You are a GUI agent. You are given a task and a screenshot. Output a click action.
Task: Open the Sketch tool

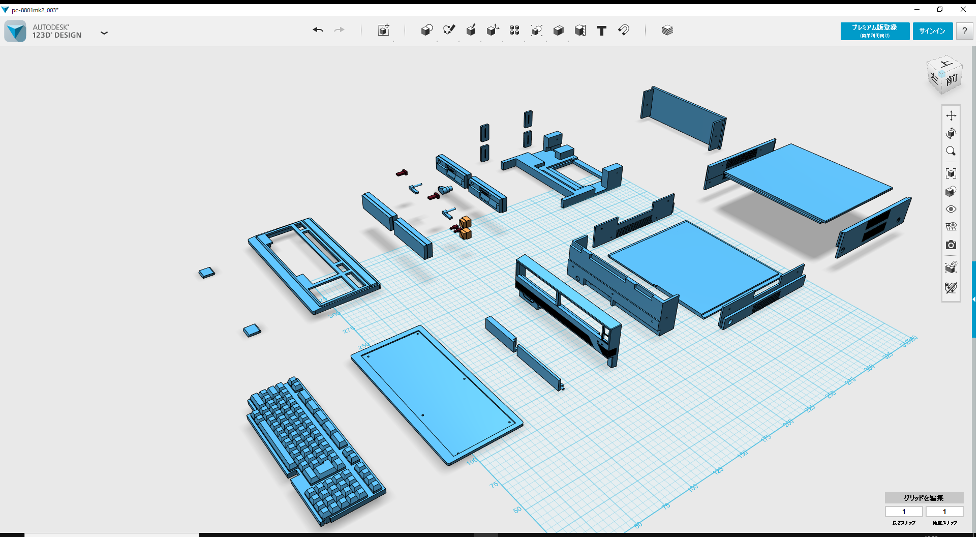tap(449, 31)
